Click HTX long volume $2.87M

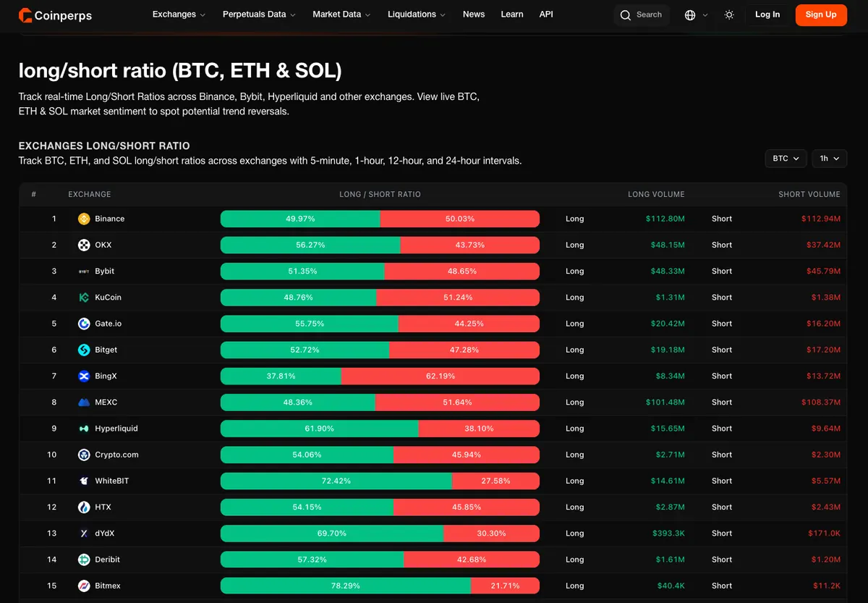(671, 507)
